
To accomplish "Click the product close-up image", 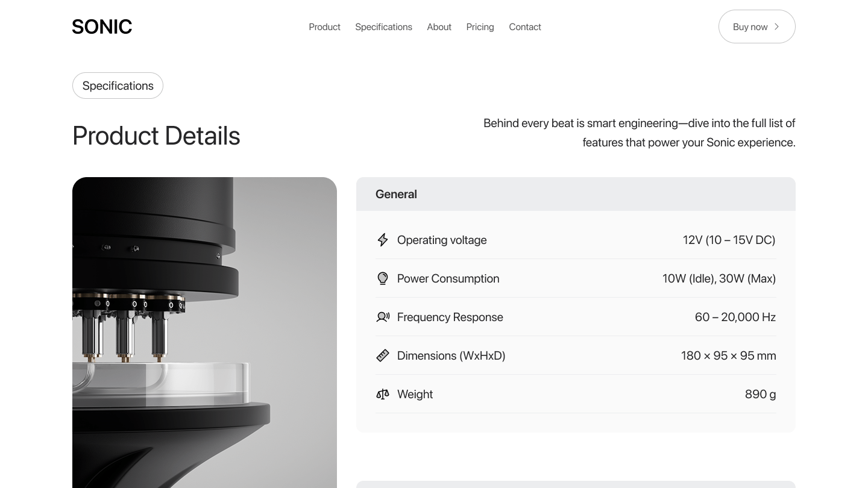I will (204, 331).
